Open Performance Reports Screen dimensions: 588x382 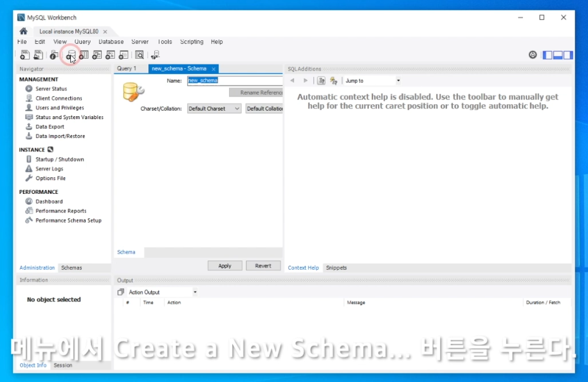click(61, 211)
